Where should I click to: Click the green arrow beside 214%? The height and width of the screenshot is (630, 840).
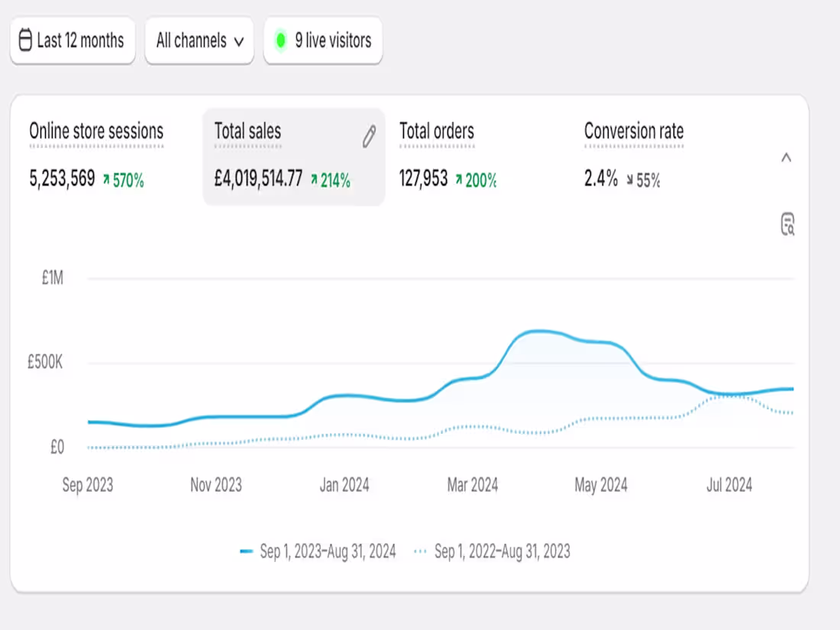click(313, 180)
